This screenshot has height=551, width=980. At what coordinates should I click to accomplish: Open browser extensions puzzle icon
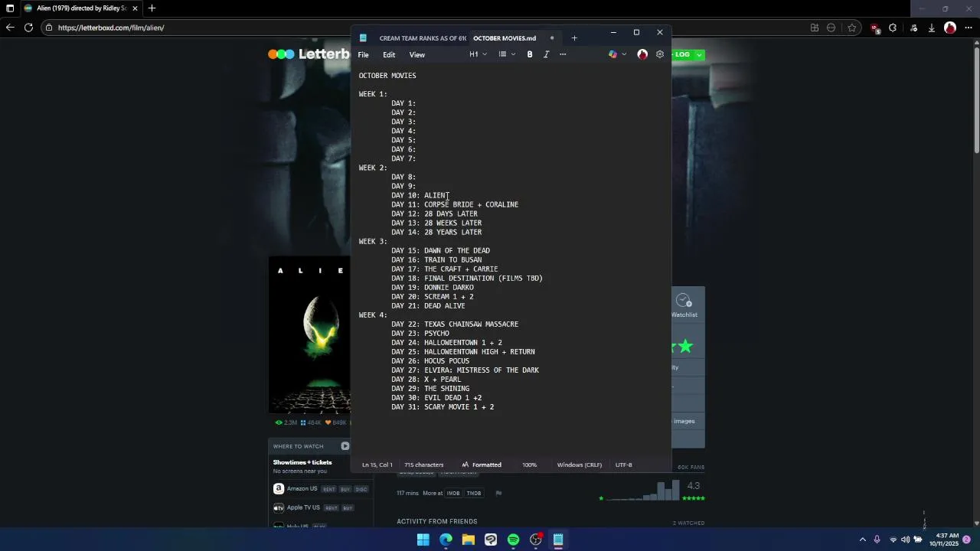coord(893,28)
